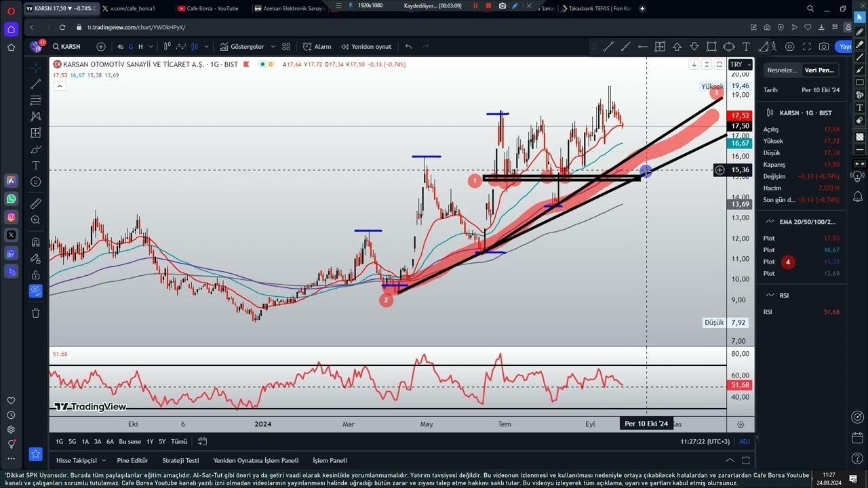Toggle fullscreen mode for the chart
This screenshot has height=488, width=868.
[x=806, y=47]
